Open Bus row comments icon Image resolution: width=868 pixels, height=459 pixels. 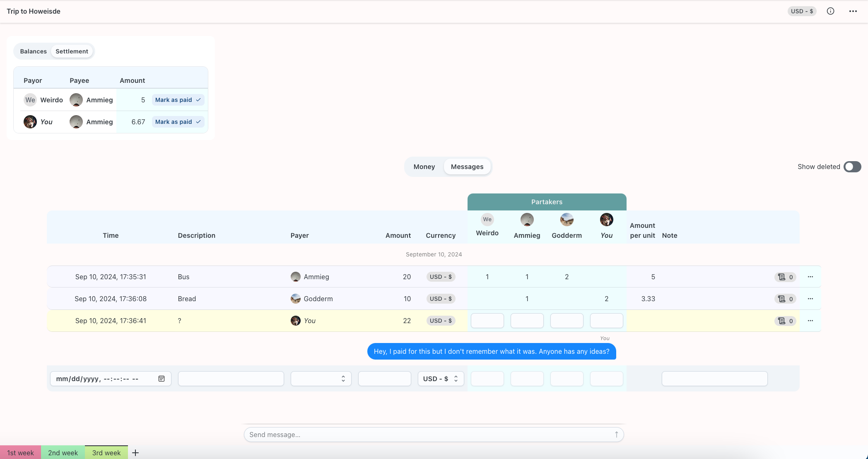pos(785,277)
